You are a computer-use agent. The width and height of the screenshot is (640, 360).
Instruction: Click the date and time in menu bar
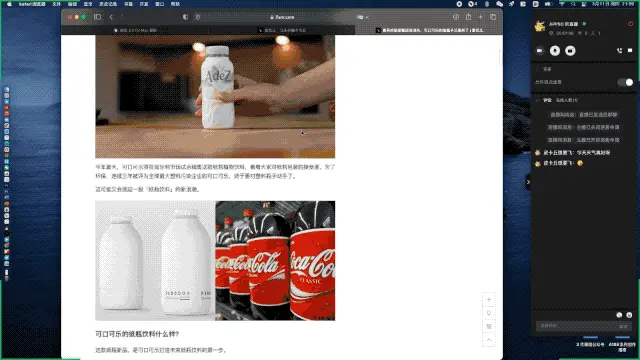tap(613, 4)
